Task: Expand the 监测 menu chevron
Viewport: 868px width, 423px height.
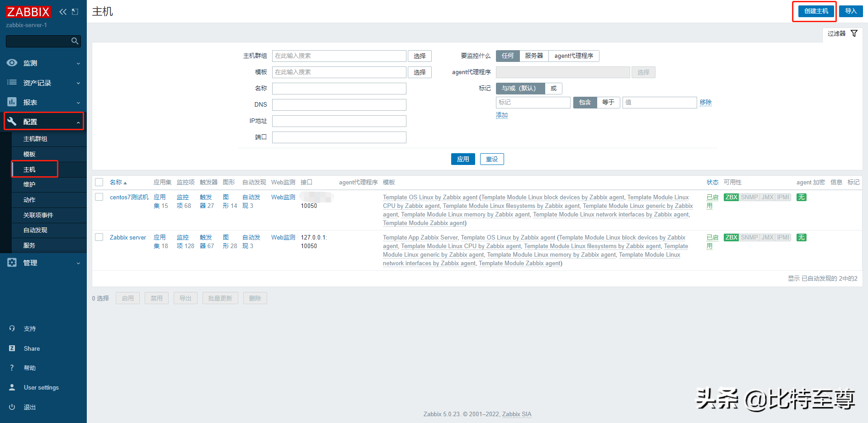Action: (78, 63)
